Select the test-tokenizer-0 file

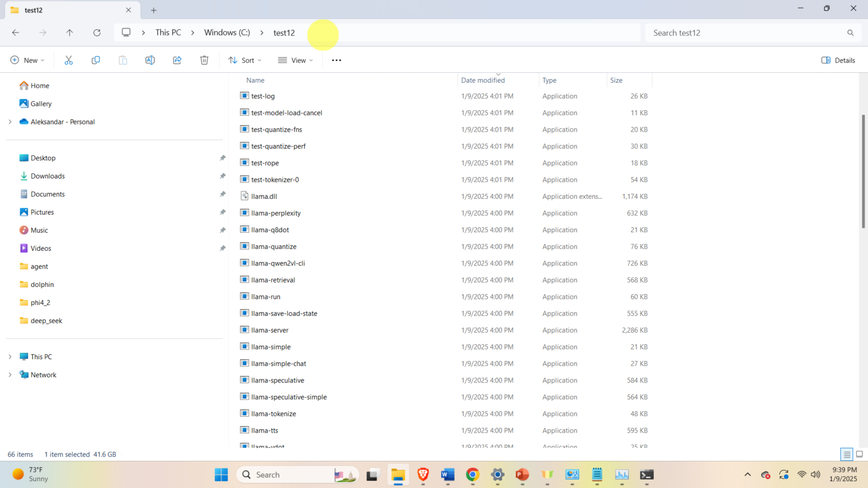point(275,180)
